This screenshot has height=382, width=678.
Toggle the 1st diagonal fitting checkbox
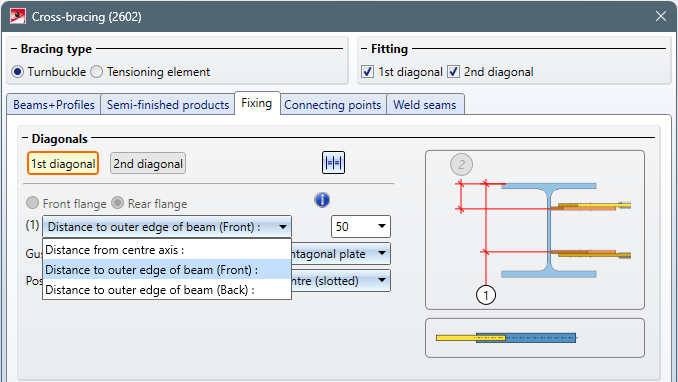pyautogui.click(x=368, y=72)
